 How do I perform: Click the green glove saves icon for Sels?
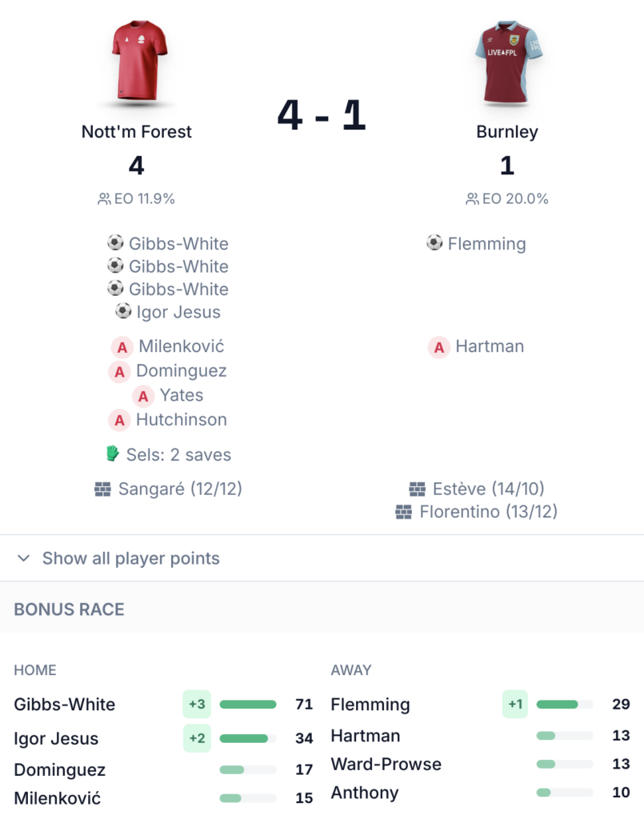(113, 454)
